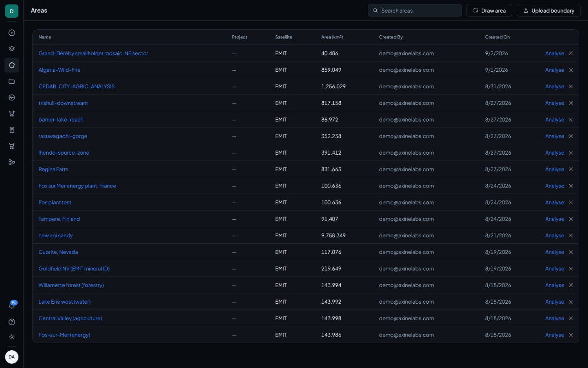Open Fos sur Mer energy plant, France area
Viewport: 588px width, 368px height.
(x=77, y=186)
